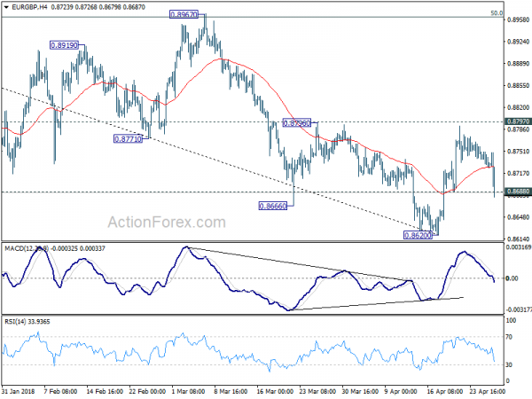This screenshot has width=532, height=399.
Task: Click the 0.87510 price axis value
Action: tap(518, 152)
